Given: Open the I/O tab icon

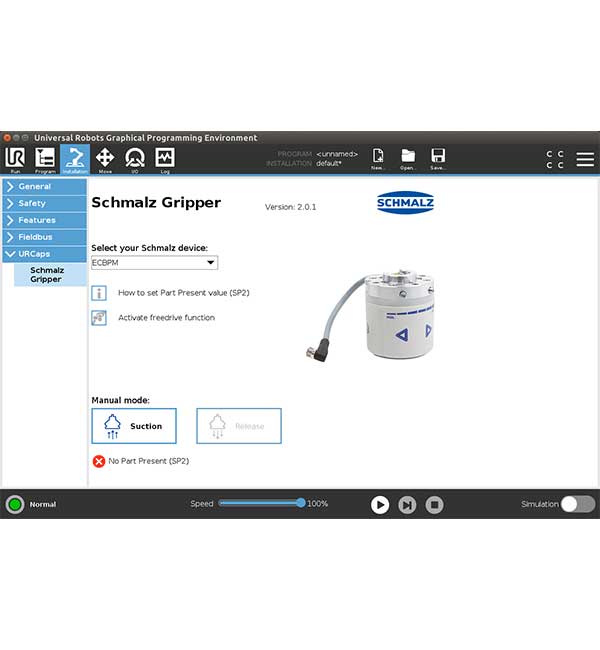Looking at the screenshot, I should (x=135, y=159).
